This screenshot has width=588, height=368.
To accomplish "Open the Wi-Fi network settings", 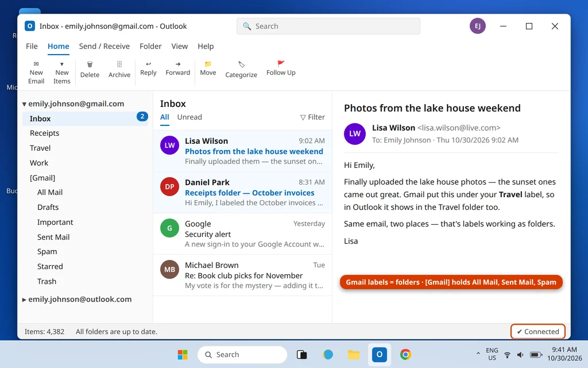I will (507, 354).
